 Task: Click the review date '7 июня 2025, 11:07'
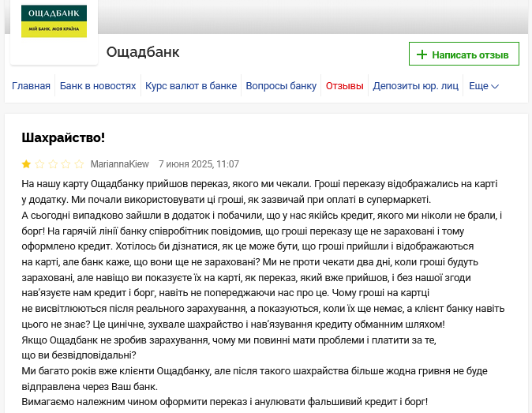click(199, 164)
